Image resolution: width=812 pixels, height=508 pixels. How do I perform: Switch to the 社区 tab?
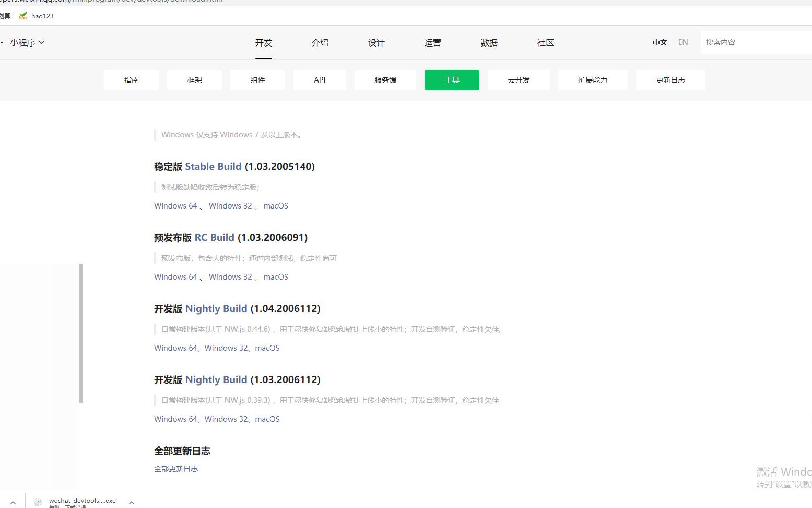click(x=545, y=42)
